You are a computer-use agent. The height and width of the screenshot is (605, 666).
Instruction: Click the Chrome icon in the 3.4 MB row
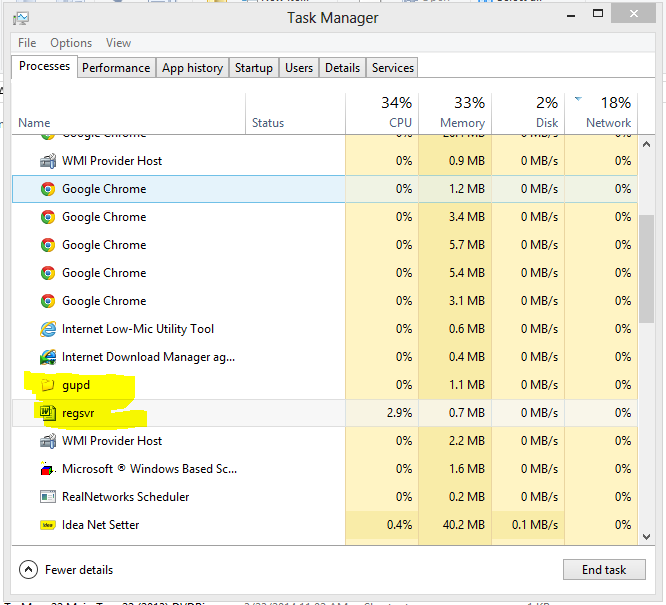[x=48, y=217]
